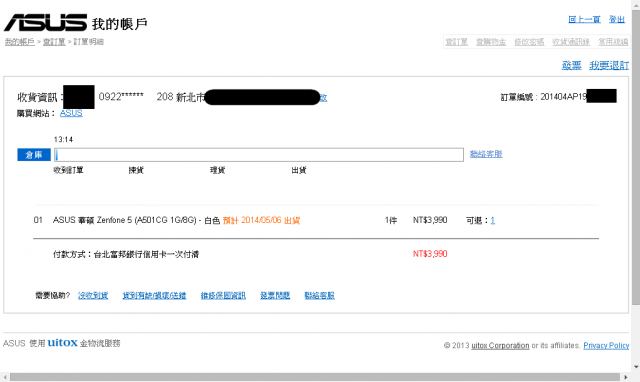
Task: Click the 發票問題 help link
Action: pos(275,295)
